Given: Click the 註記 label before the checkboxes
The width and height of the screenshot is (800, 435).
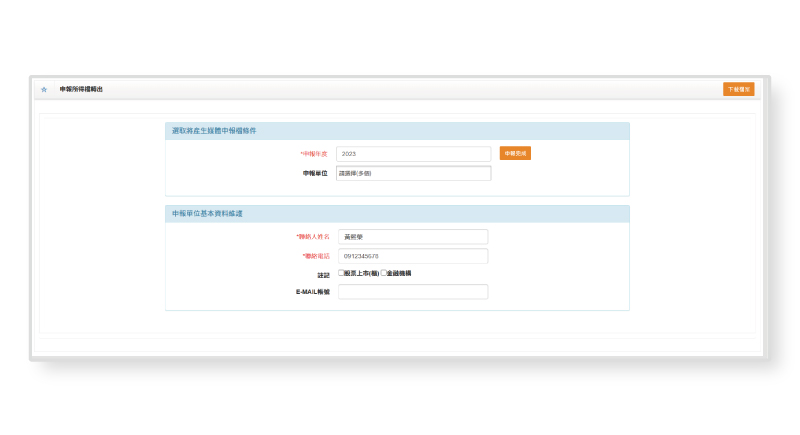Looking at the screenshot, I should 322,274.
